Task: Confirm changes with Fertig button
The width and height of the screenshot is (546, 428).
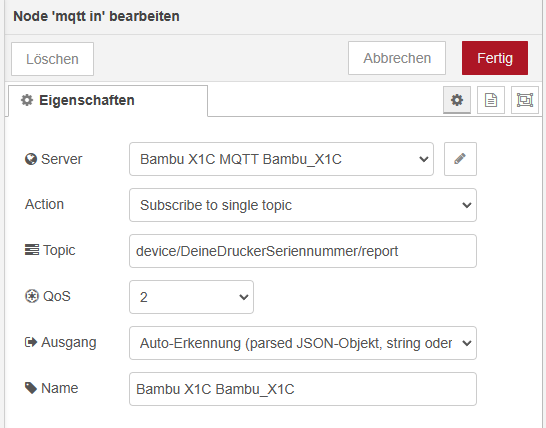Action: point(495,58)
